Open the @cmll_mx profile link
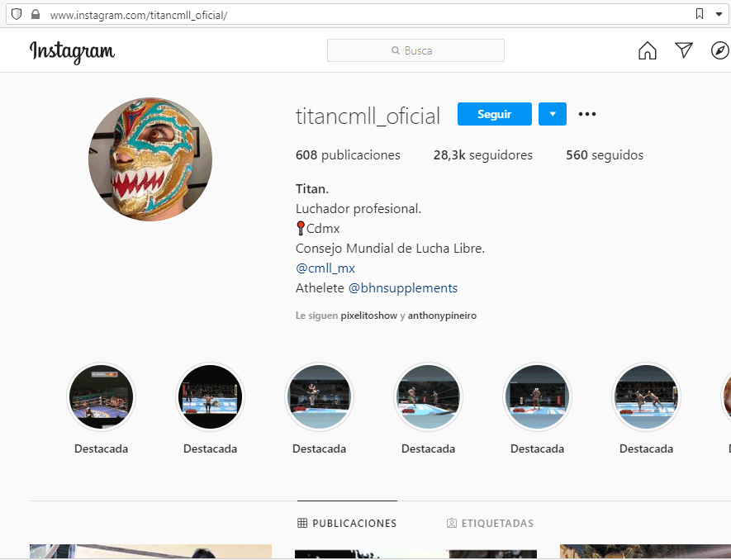The width and height of the screenshot is (731, 560). 325,268
